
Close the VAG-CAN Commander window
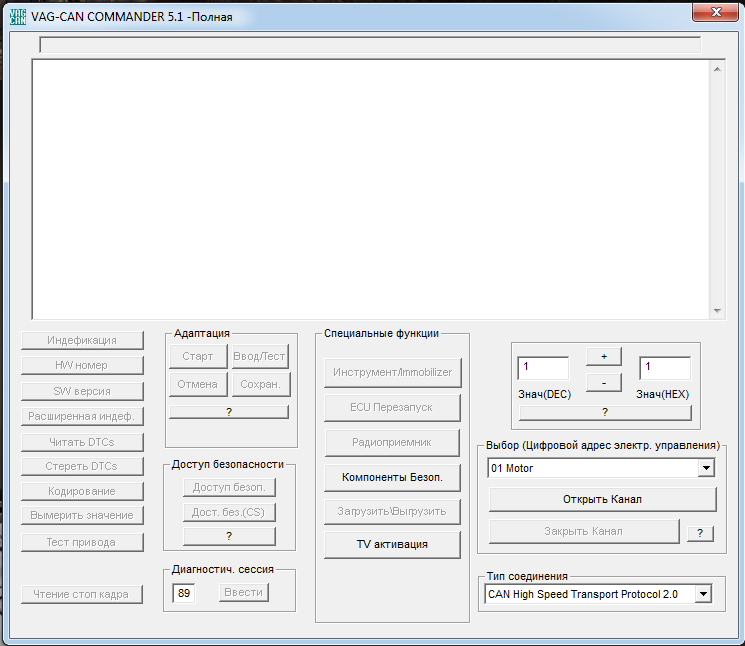pyautogui.click(x=715, y=12)
